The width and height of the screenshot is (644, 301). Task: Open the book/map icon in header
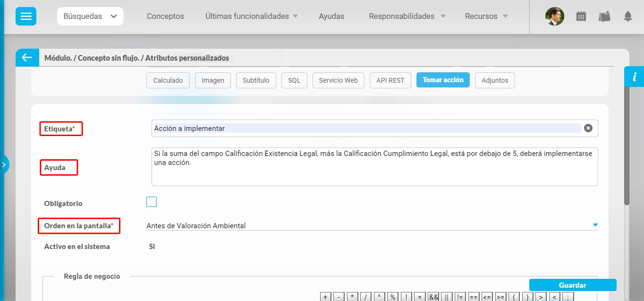pos(604,17)
